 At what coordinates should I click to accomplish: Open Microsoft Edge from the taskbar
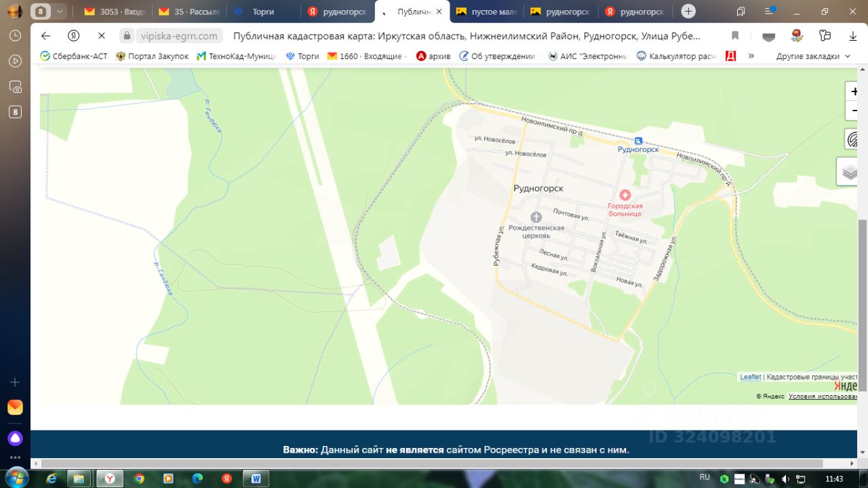coord(197,479)
